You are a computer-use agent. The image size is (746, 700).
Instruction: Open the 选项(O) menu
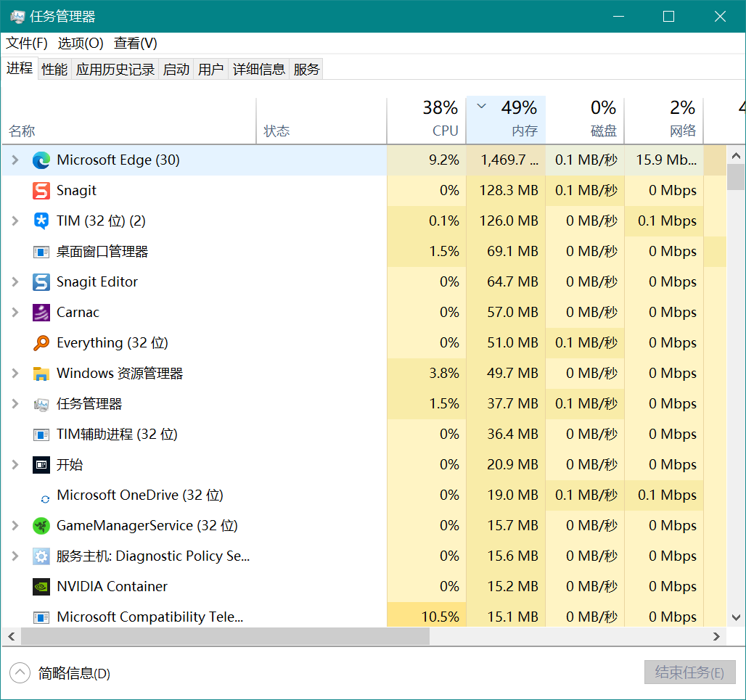(x=81, y=44)
